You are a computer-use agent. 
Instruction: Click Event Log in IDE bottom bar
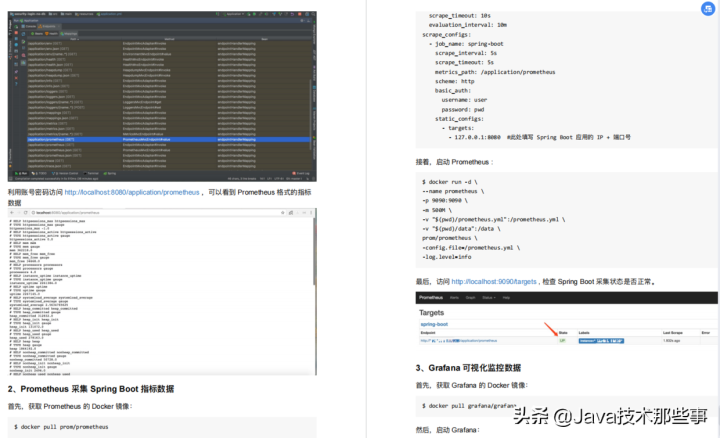pos(302,174)
